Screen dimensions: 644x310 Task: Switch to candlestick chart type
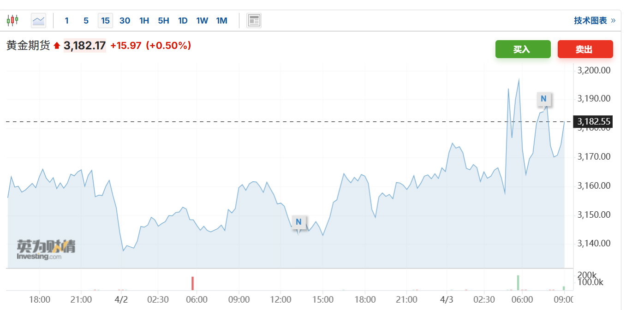[x=12, y=20]
